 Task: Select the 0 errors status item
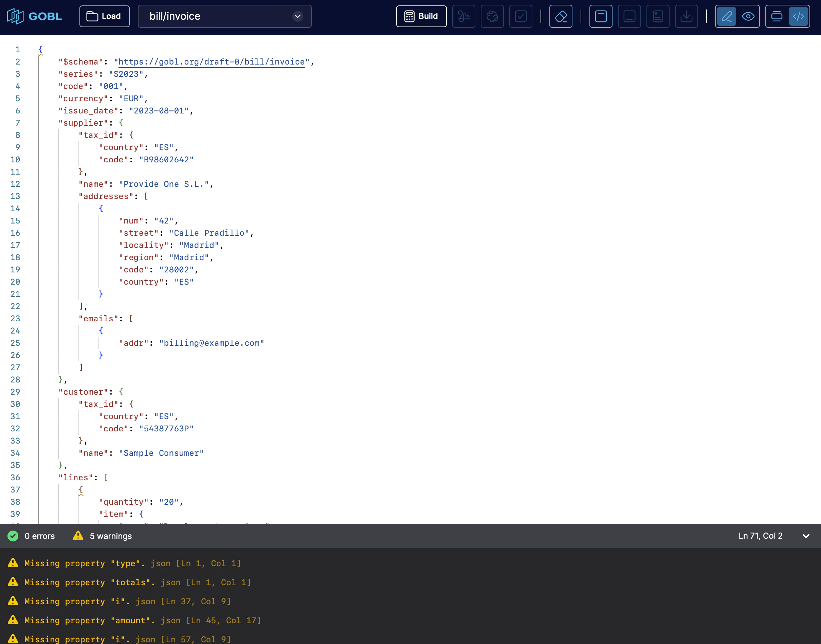tap(32, 536)
